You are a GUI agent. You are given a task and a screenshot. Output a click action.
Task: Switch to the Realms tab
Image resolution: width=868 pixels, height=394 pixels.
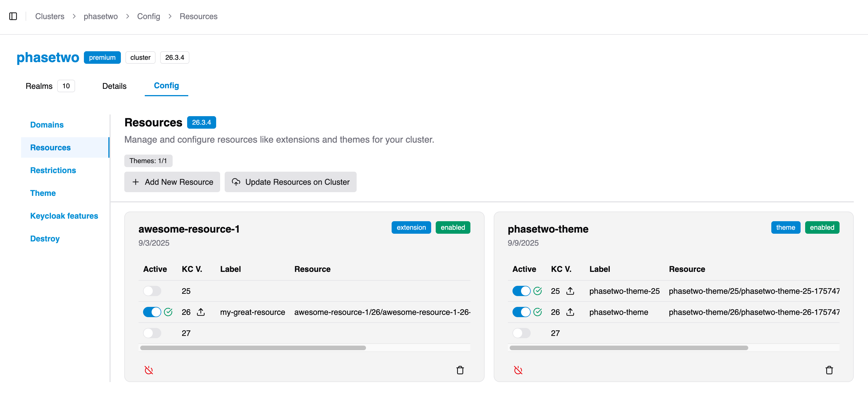(40, 86)
